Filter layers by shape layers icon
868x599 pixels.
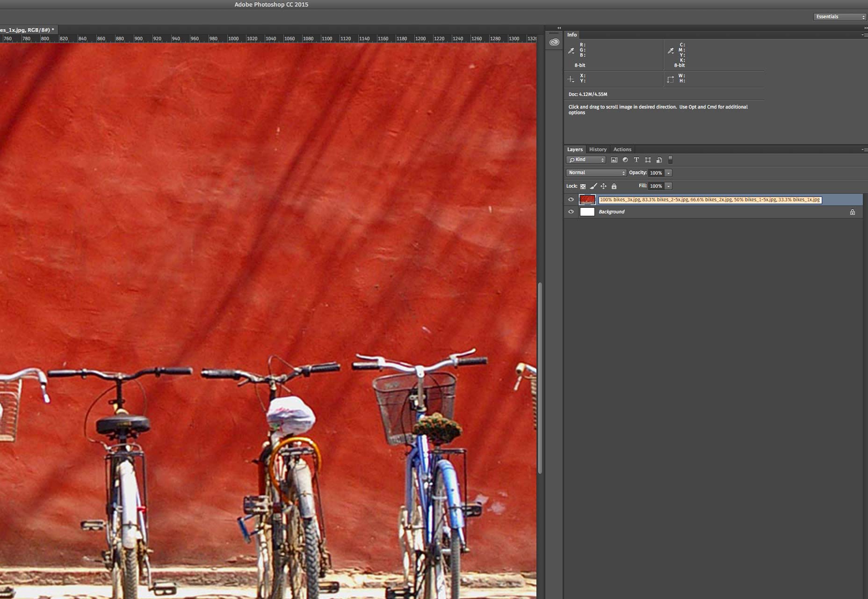pos(648,160)
